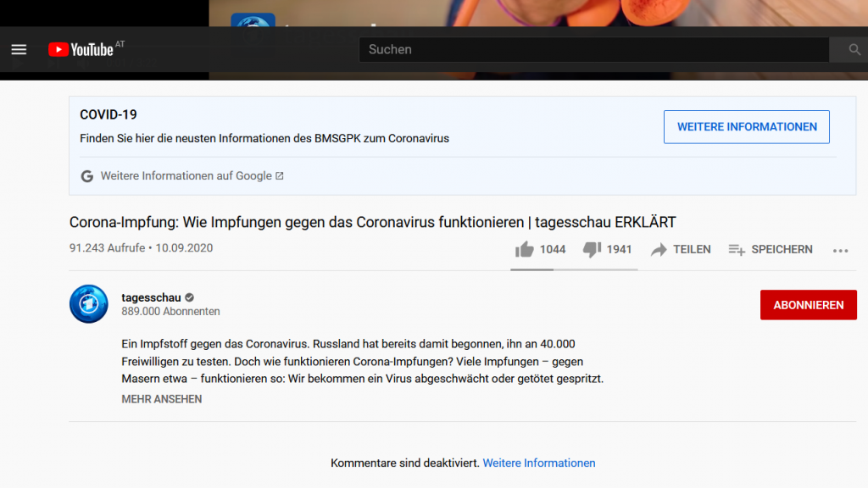
Task: Open the tagesschau channel avatar
Action: point(88,304)
